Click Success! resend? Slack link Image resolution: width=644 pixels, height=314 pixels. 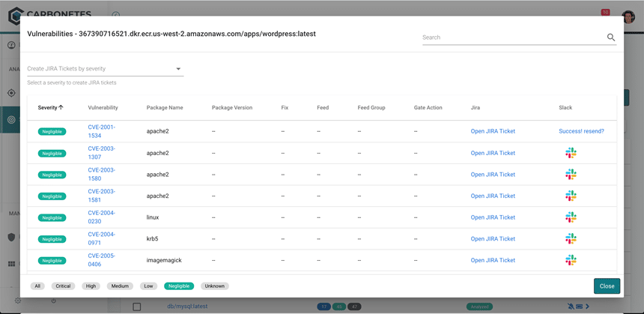point(581,131)
